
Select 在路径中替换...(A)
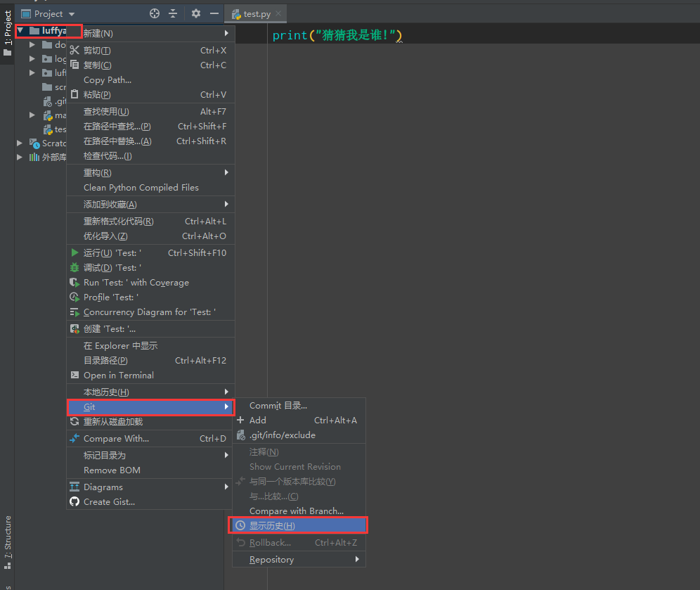tap(150, 141)
